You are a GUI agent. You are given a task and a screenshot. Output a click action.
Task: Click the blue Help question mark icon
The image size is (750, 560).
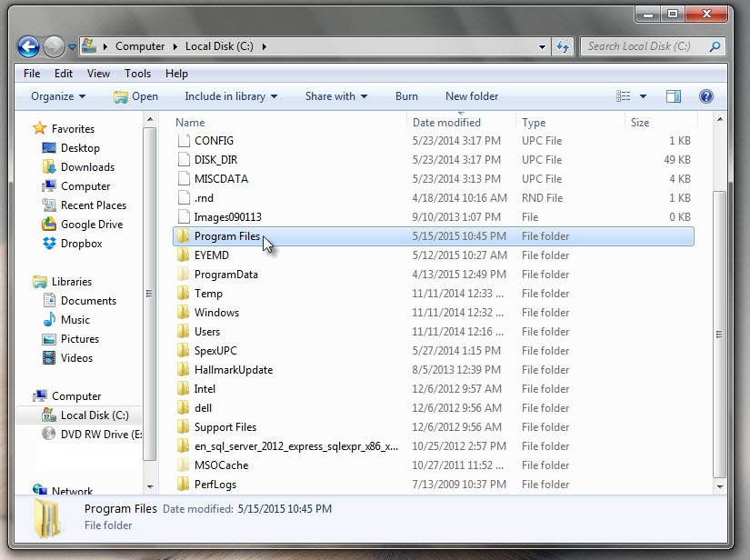pyautogui.click(x=706, y=96)
